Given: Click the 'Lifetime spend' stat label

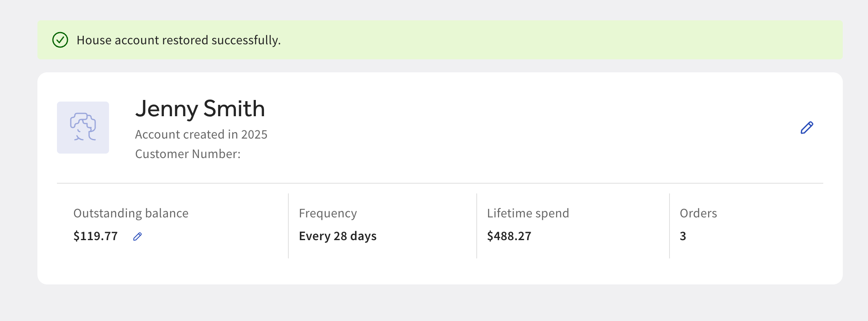Looking at the screenshot, I should point(528,213).
